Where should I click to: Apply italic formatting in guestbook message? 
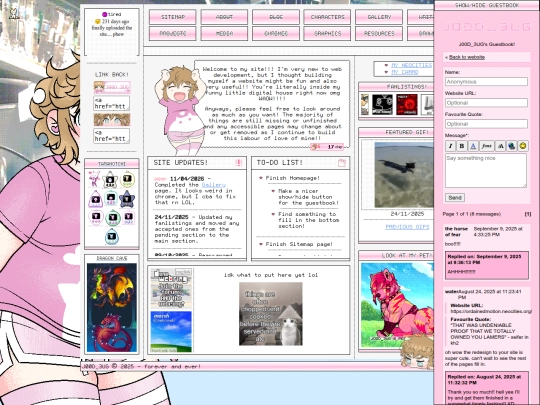(x=450, y=146)
